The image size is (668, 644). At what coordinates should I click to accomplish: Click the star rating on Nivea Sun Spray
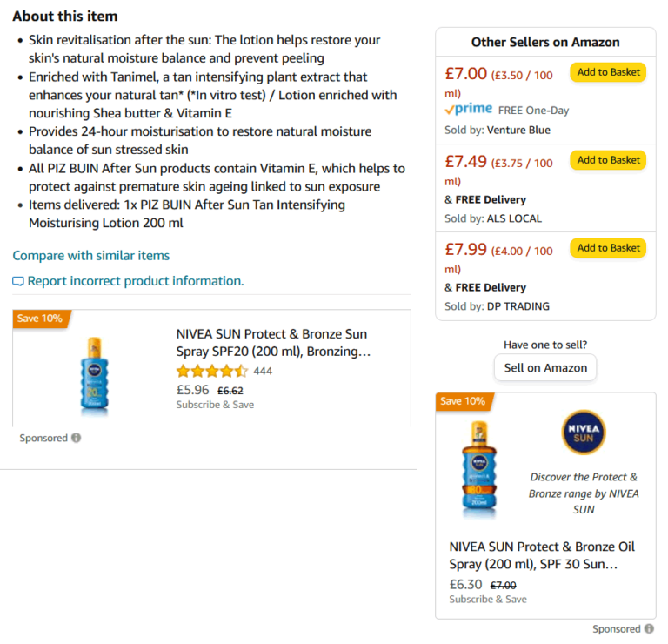(x=211, y=371)
